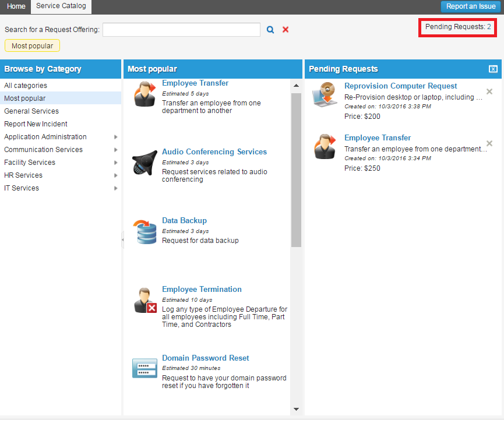The width and height of the screenshot is (504, 423).
Task: Expand the Application Administration category
Action: tap(115, 137)
